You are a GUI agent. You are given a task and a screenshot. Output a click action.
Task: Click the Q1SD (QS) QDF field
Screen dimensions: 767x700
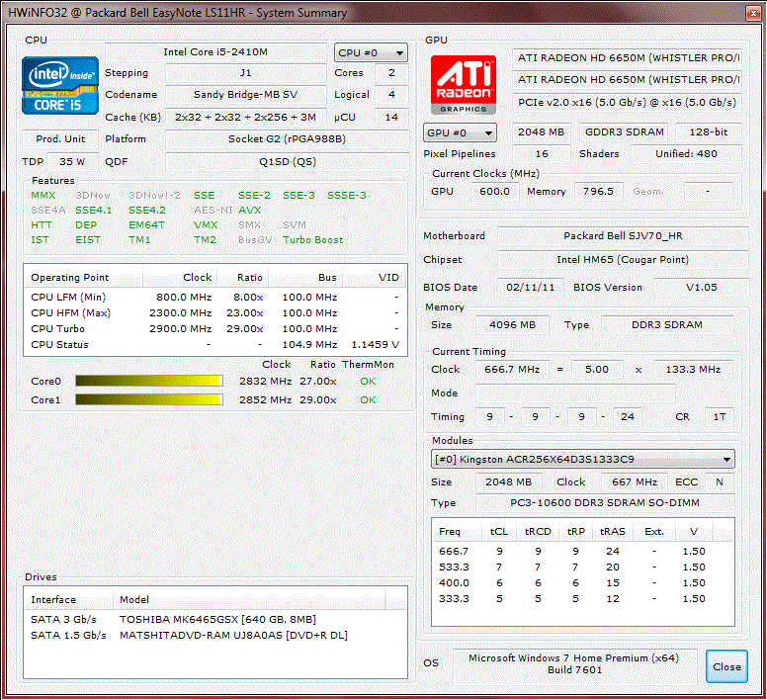[x=288, y=161]
